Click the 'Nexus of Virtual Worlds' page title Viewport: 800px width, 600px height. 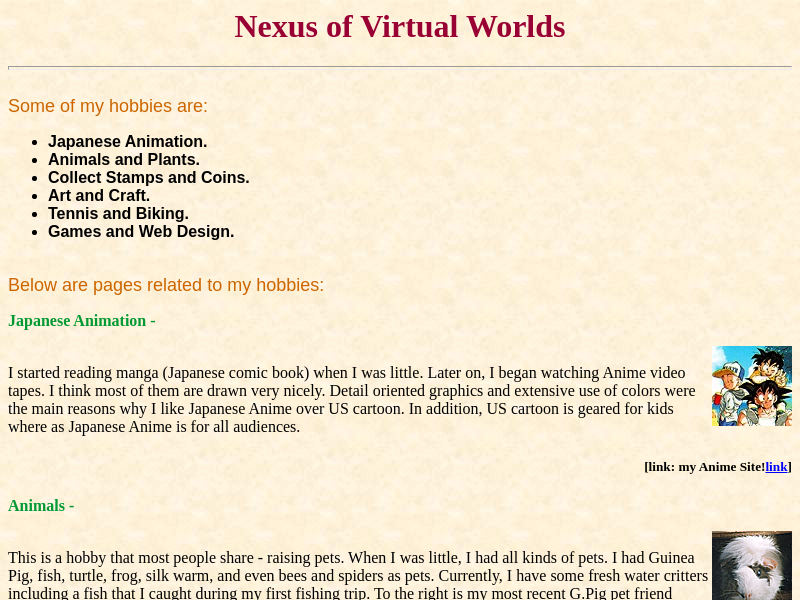(x=400, y=27)
